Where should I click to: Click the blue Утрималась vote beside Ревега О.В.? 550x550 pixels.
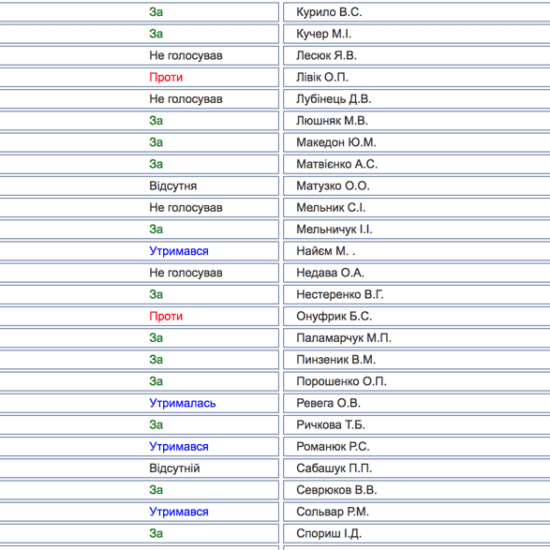[182, 403]
